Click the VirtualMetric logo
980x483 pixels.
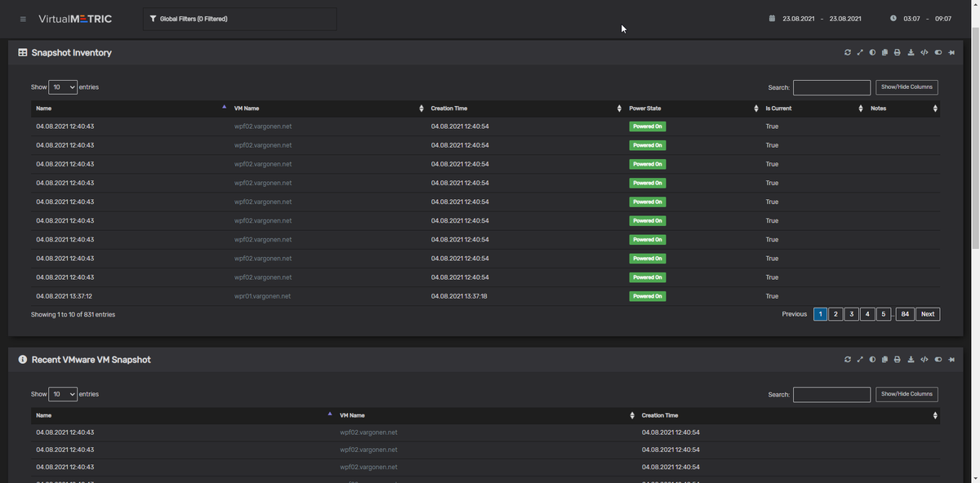[x=75, y=19]
